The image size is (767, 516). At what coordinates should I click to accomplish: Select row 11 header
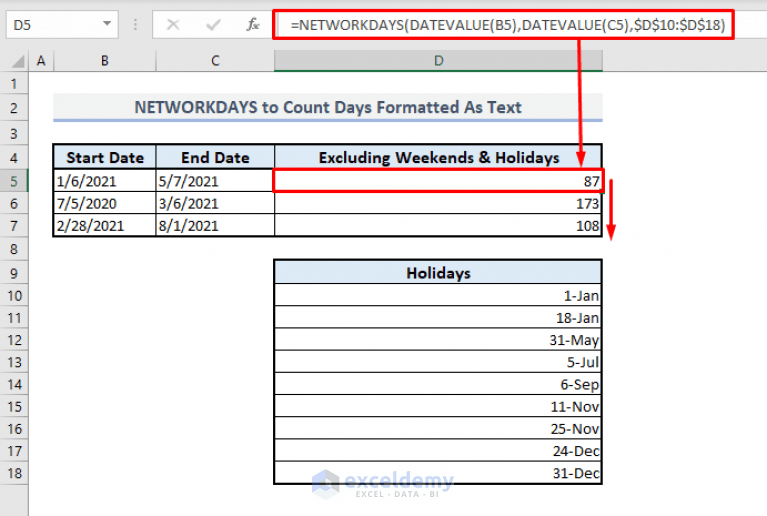14,318
